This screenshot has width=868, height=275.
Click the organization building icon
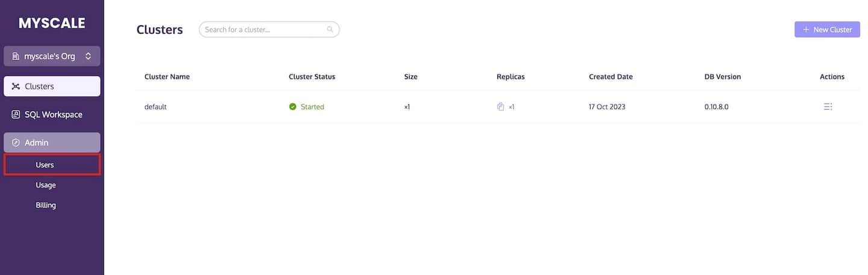click(16, 56)
